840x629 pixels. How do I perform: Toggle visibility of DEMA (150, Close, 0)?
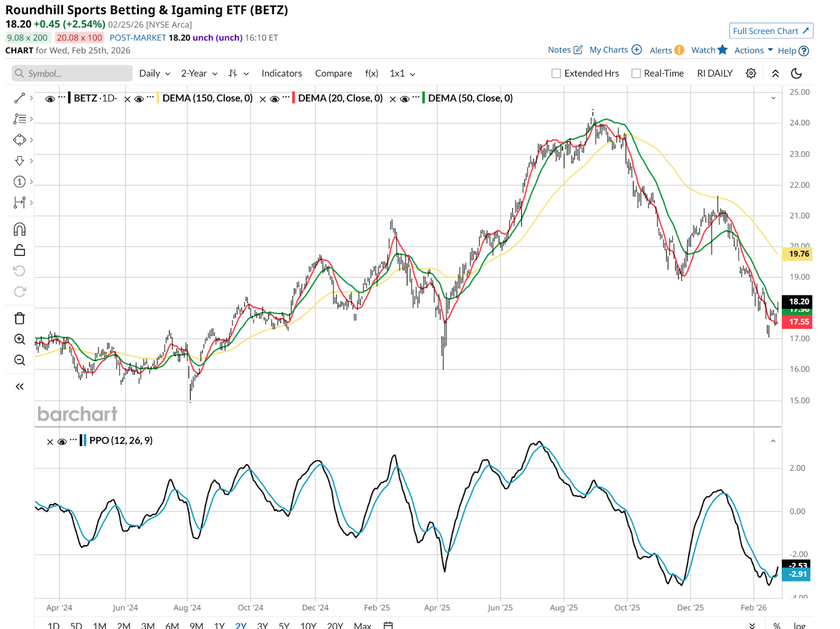pos(139,99)
